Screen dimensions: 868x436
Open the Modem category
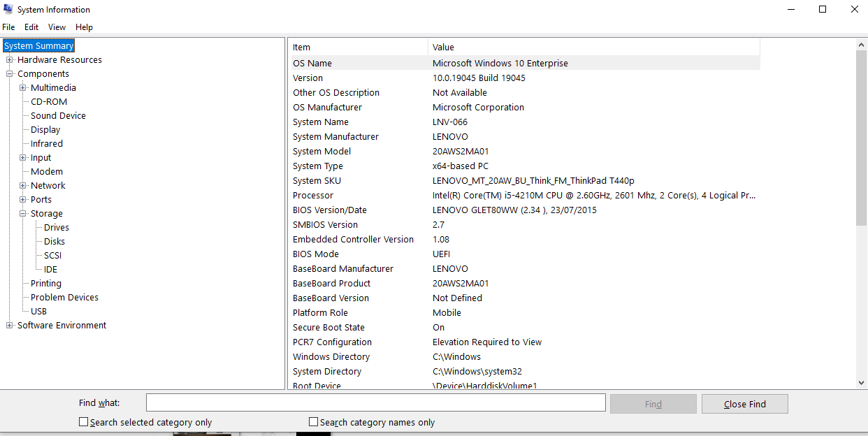(x=47, y=172)
